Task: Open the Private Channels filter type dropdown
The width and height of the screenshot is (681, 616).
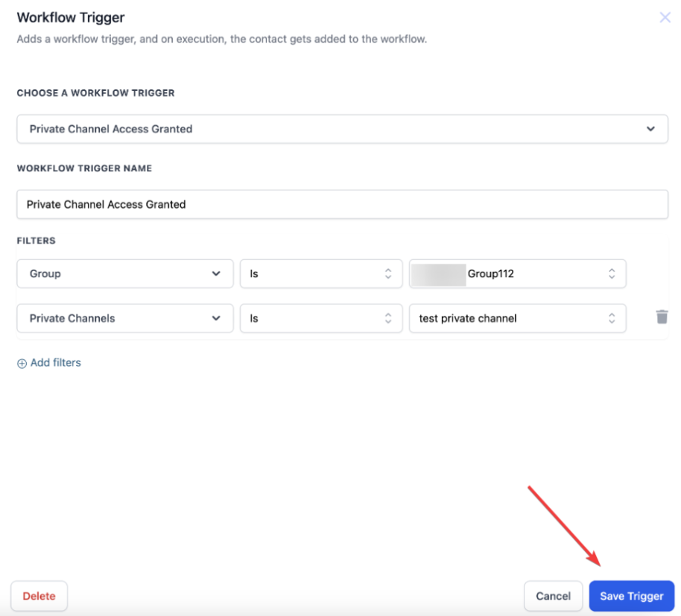Action: pyautogui.click(x=124, y=318)
